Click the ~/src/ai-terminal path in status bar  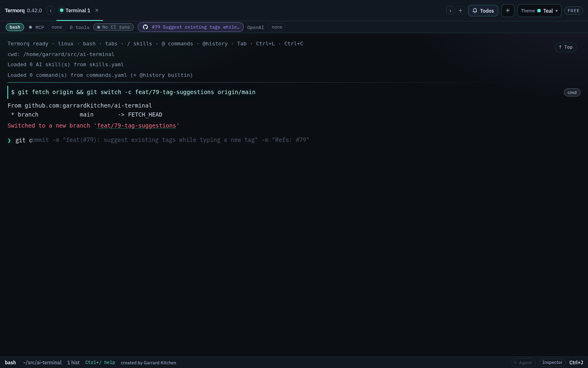(42, 363)
